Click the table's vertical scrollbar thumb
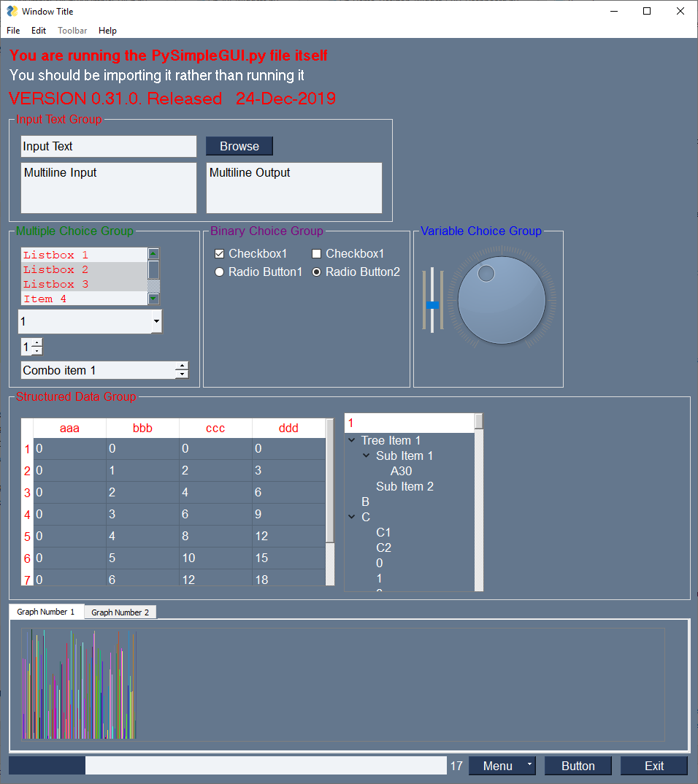This screenshot has height=784, width=698. [x=330, y=480]
